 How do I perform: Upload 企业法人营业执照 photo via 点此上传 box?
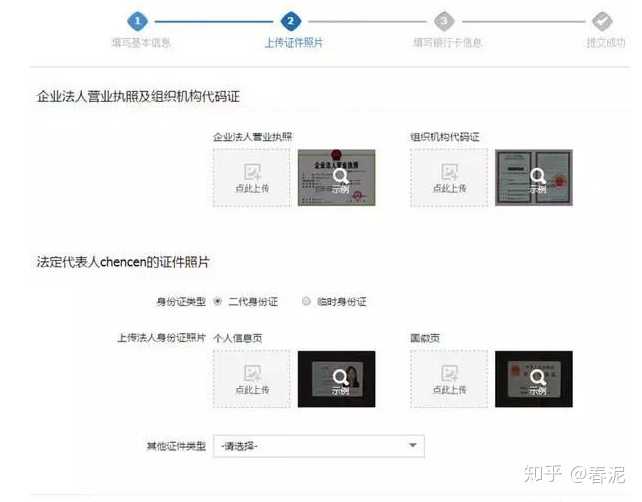coord(252,178)
